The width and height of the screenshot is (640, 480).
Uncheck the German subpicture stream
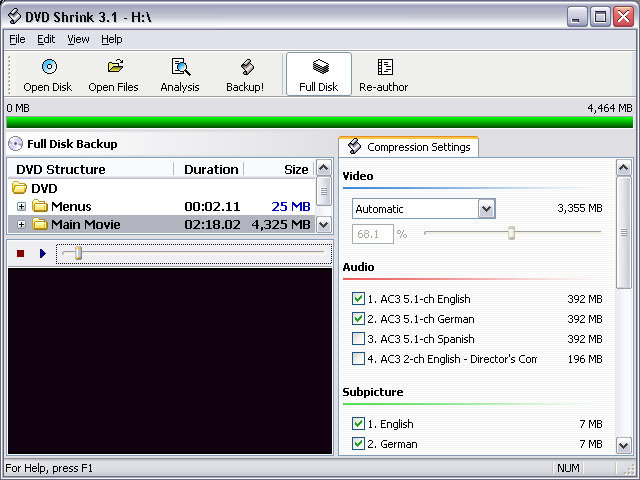click(358, 443)
